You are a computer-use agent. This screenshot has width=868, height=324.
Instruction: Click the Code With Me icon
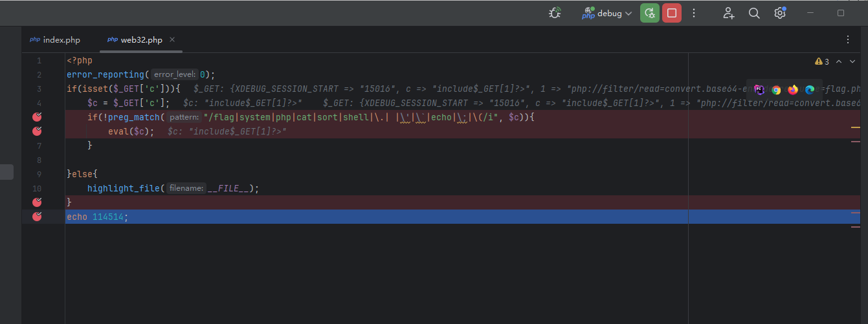click(x=729, y=13)
